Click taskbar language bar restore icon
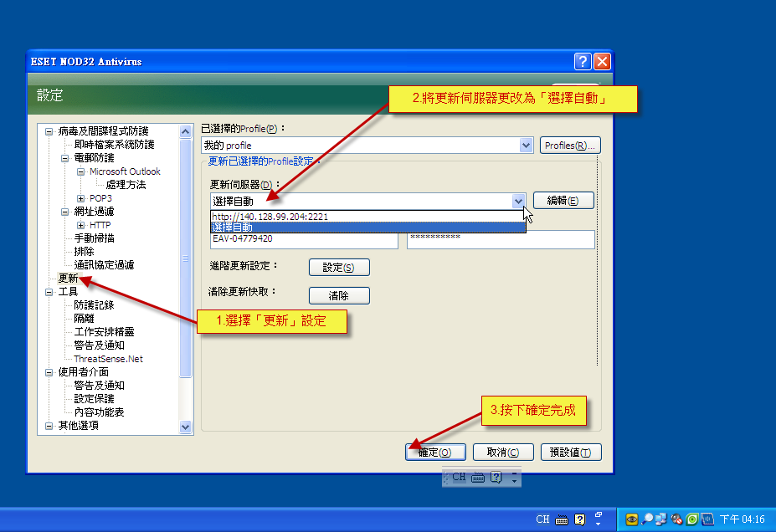776x532 pixels. [599, 514]
